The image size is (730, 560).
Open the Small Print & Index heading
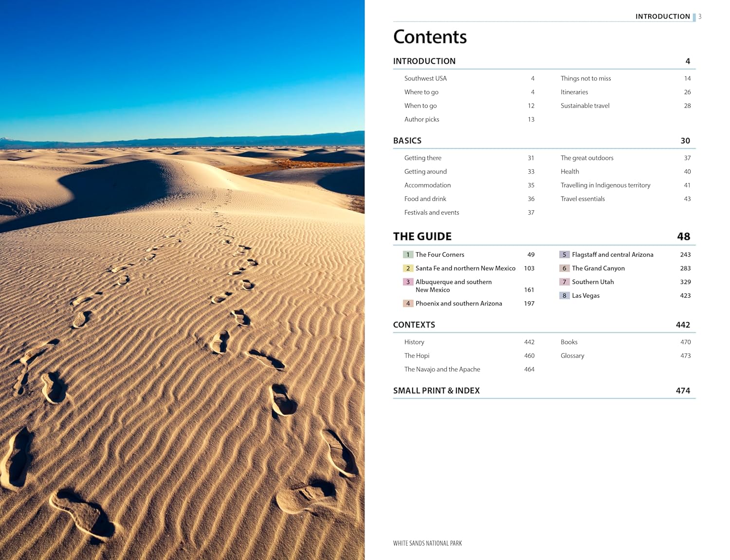click(x=437, y=391)
